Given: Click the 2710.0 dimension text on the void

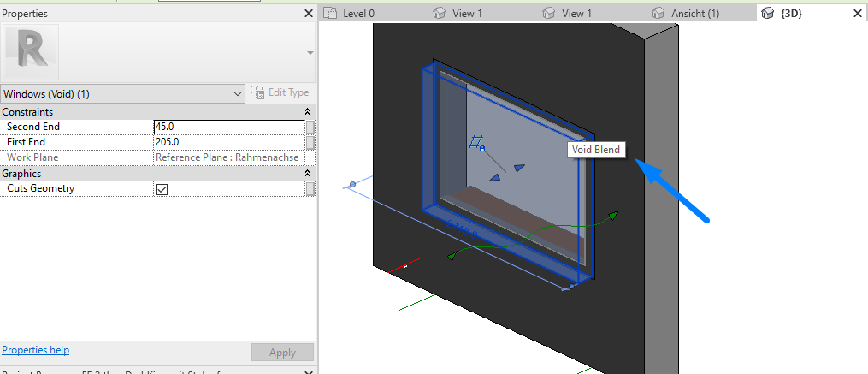Looking at the screenshot, I should (463, 229).
